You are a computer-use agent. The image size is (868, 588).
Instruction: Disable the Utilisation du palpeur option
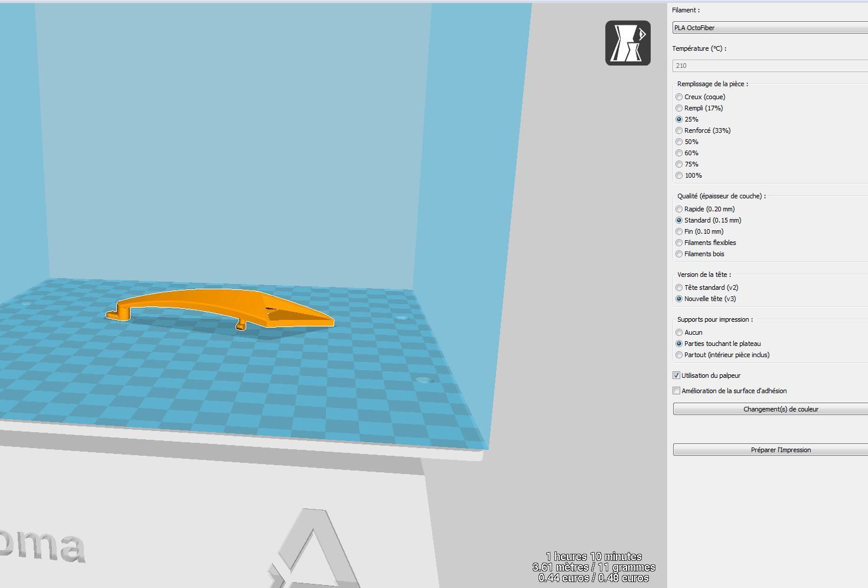tap(676, 375)
